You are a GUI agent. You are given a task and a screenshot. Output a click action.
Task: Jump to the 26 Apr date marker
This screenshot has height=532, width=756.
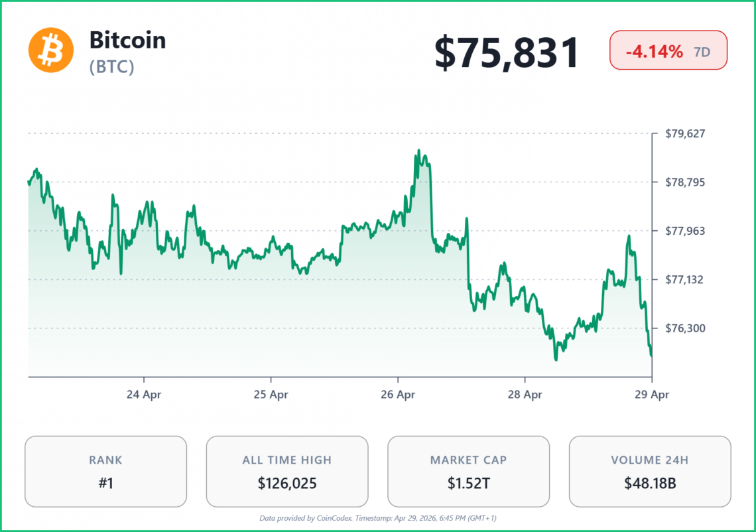coord(398,394)
